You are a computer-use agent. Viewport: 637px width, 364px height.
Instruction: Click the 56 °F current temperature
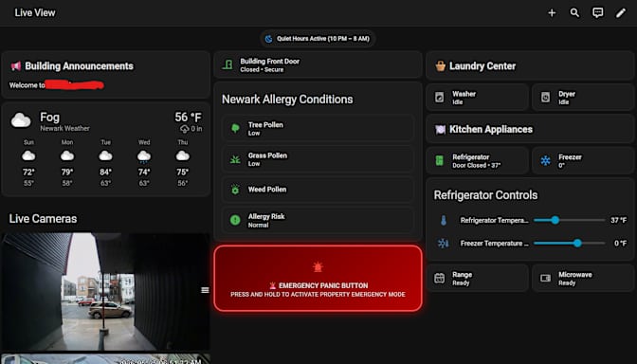coord(188,118)
